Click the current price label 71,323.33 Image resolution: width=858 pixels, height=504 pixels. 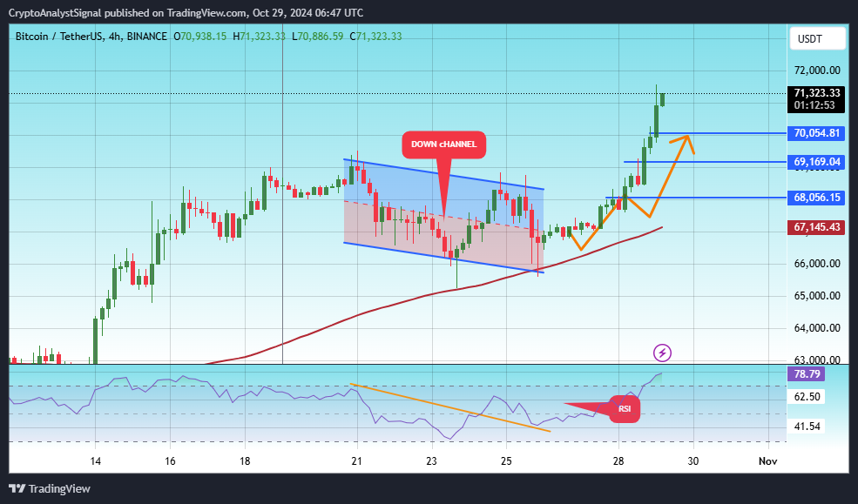(x=816, y=93)
